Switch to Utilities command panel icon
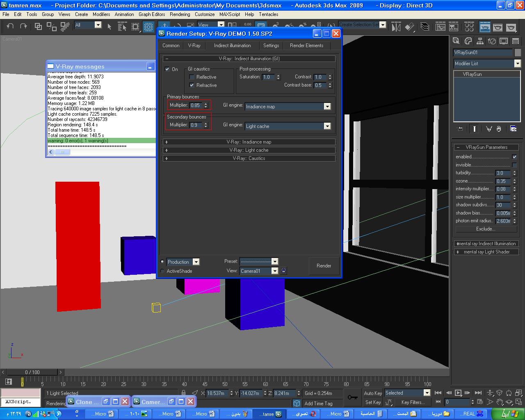The image size is (525, 420). click(516, 41)
